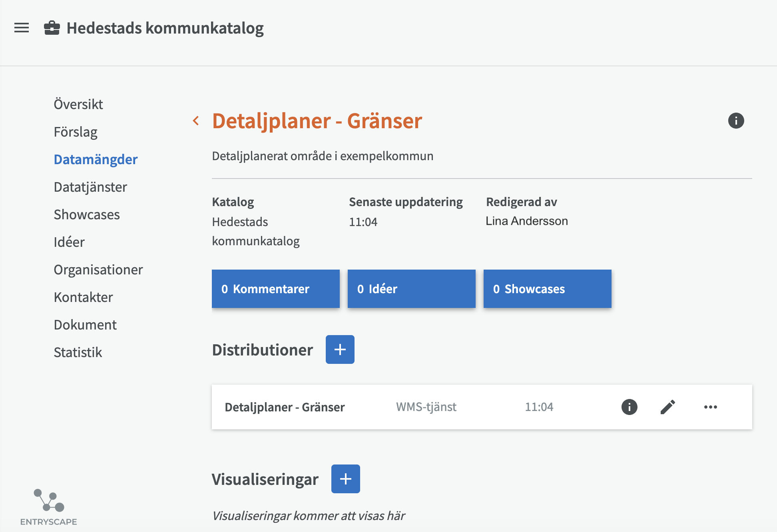The height and width of the screenshot is (532, 777).
Task: Select the Detaljplaner - Gränser distribution row
Action: [x=285, y=407]
